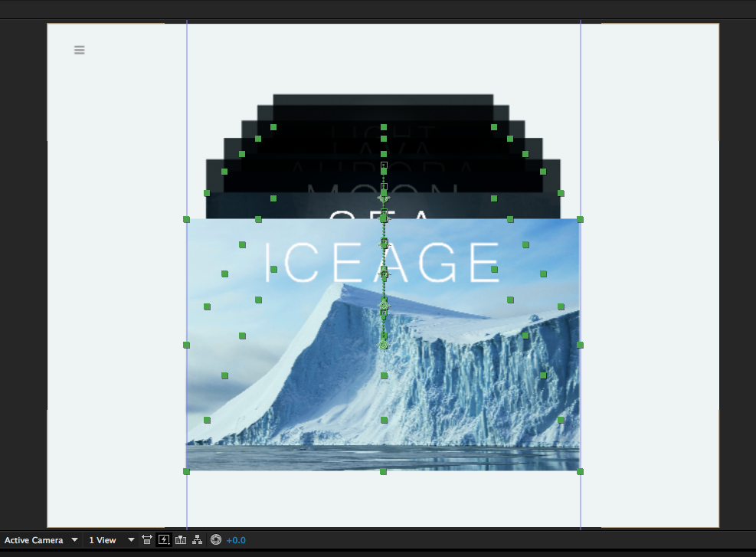The height and width of the screenshot is (557, 756).
Task: Click the hamburger menu icon in the composition
Action: click(80, 50)
